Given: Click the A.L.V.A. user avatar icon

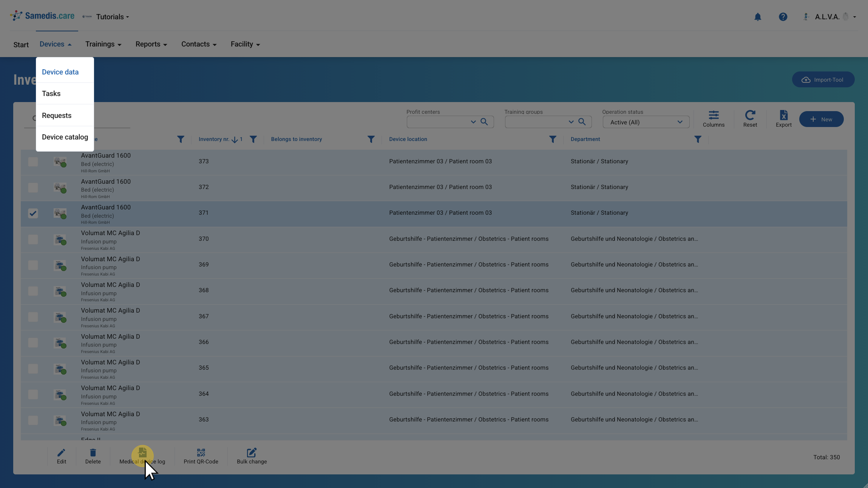Looking at the screenshot, I should [806, 17].
